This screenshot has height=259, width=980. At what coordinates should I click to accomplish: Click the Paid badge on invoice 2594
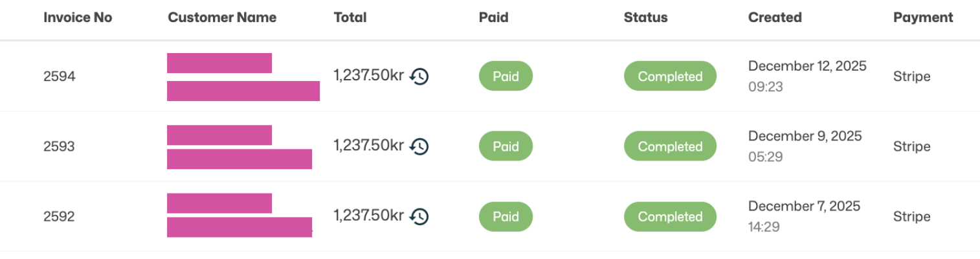(506, 76)
